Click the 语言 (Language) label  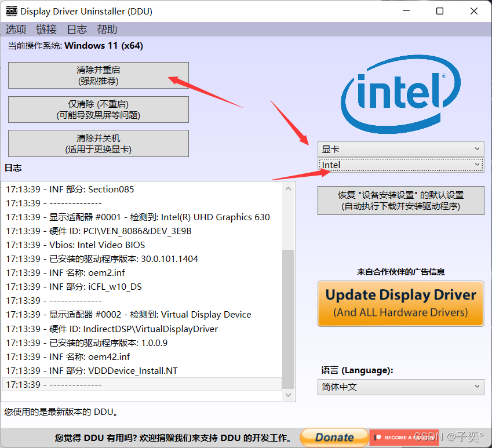tap(357, 370)
